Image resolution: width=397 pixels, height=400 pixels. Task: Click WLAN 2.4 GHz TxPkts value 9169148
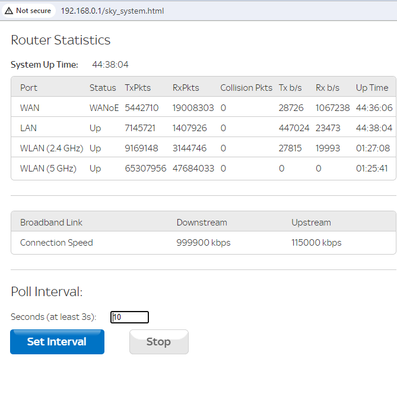[142, 148]
